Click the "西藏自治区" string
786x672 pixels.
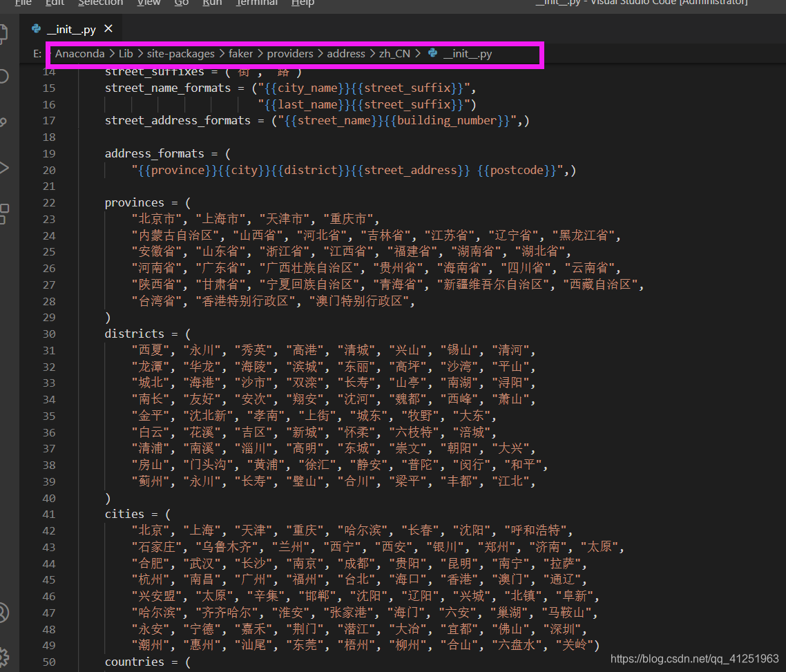click(600, 285)
